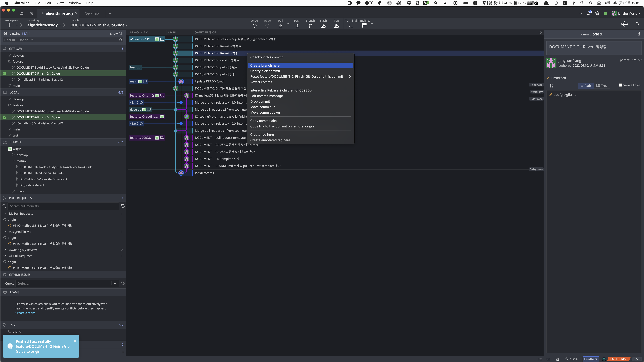Open the Pull options dropdown arrow
644x362 pixels.
(x=288, y=24)
